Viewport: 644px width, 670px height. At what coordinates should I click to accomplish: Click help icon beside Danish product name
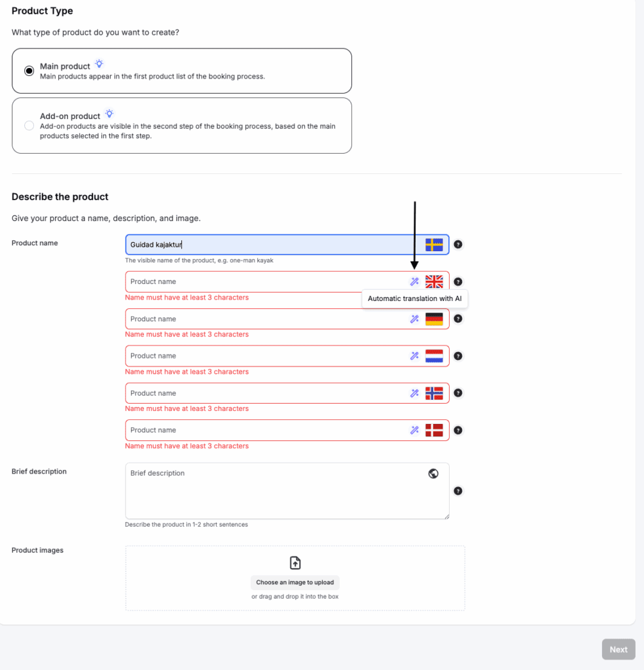coord(458,431)
